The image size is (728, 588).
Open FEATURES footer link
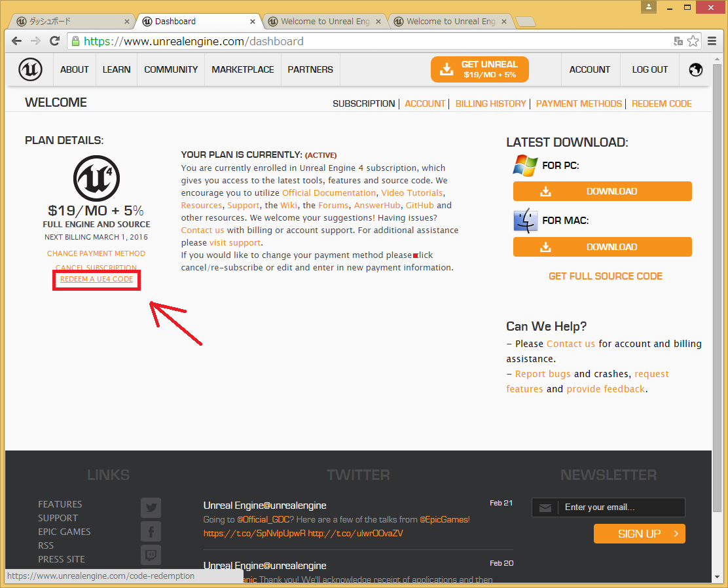[x=60, y=504]
